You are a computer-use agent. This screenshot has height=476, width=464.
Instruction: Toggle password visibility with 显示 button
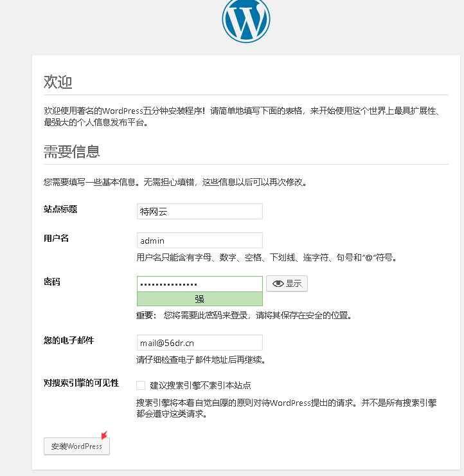(x=287, y=284)
